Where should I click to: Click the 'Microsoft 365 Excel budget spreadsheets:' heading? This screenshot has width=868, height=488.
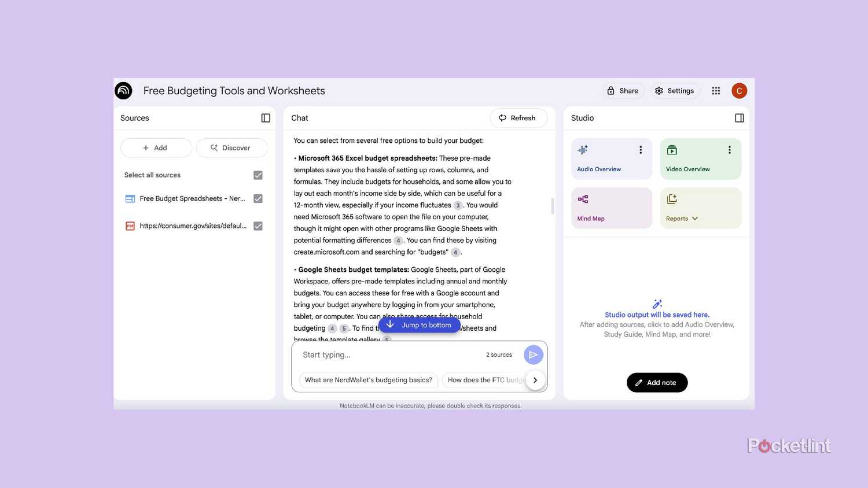coord(368,158)
